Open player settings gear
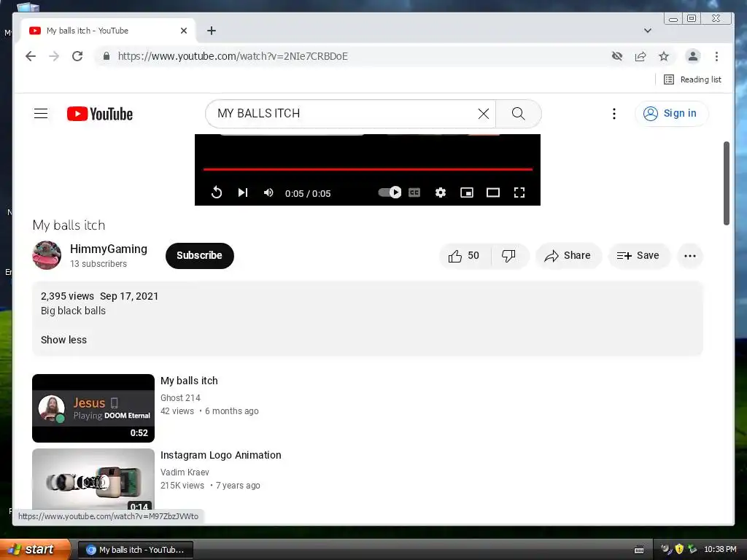This screenshot has height=560, width=747. point(441,192)
